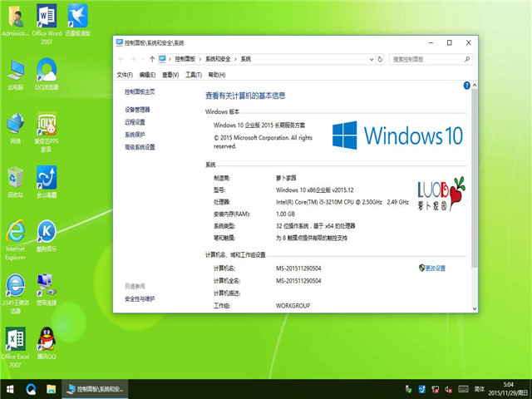Select the control panel taskbar button
This screenshot has width=532, height=399.
tap(95, 389)
